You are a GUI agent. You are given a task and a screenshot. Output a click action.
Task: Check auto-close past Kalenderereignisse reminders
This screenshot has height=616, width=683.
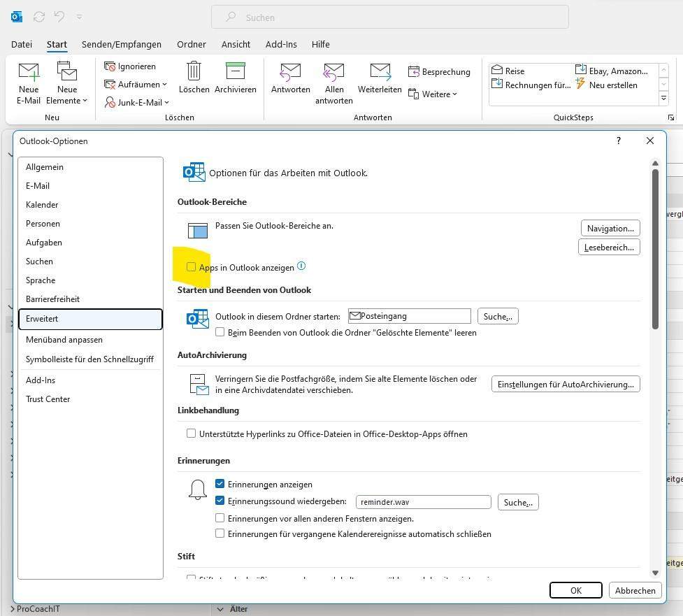click(x=220, y=533)
